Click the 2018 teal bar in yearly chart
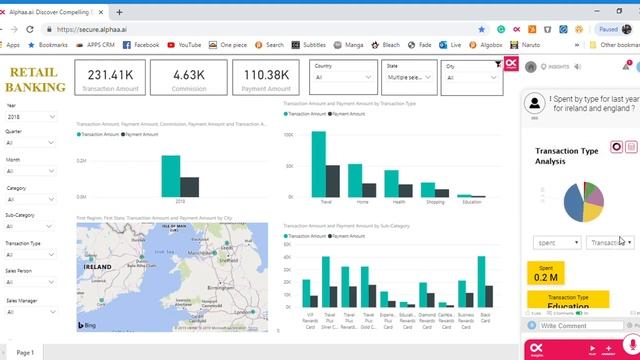Screen dimensions: 640x360 (171, 176)
